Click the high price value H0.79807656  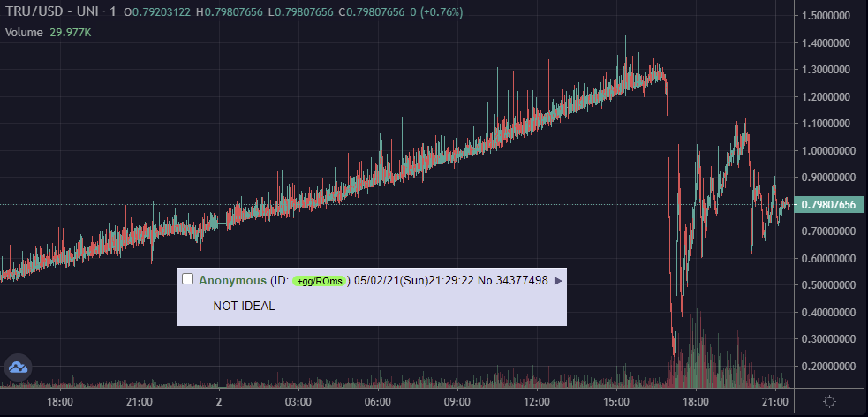pos(230,11)
